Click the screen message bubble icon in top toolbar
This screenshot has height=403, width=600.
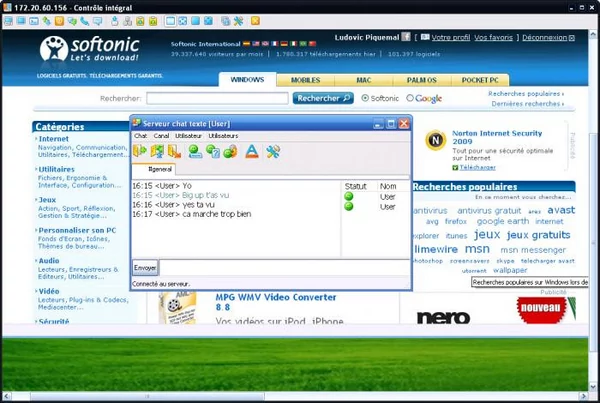(98, 21)
